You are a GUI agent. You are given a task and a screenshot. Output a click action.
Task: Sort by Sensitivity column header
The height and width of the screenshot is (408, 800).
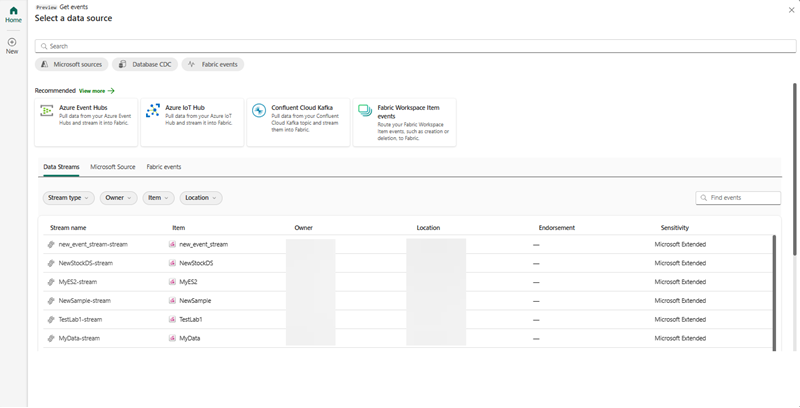coord(674,228)
